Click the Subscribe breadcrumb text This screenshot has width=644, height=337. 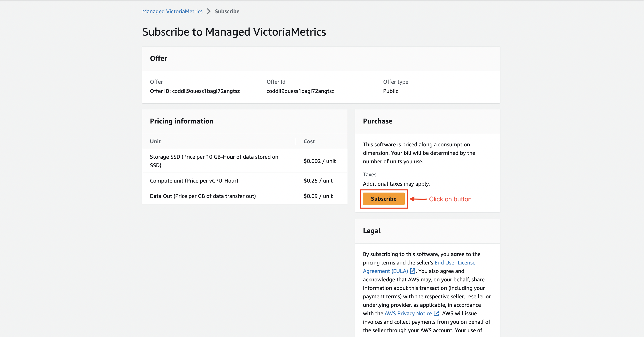click(227, 12)
